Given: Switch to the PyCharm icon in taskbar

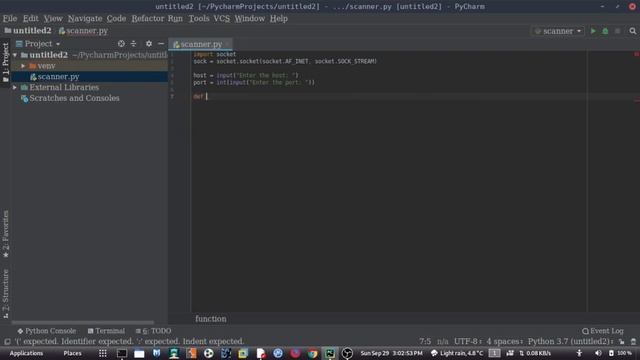Looking at the screenshot, I should [329, 353].
